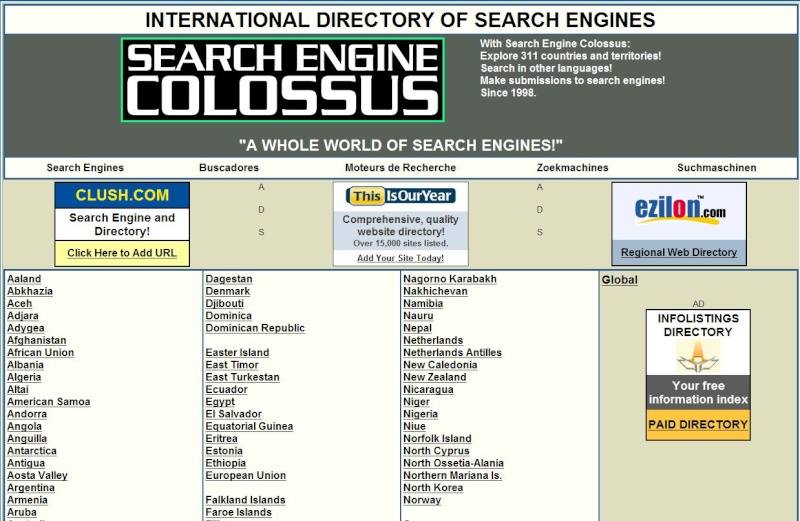This screenshot has width=800, height=521.
Task: Select the Moteurs de Recherche label
Action: pos(401,167)
